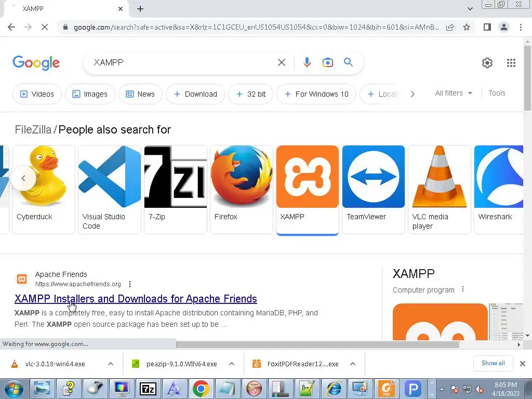Click the horizontal page scrollbar

point(317,344)
